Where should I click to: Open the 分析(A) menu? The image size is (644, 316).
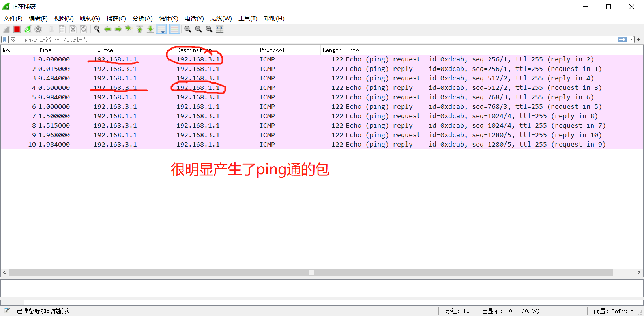pos(142,18)
